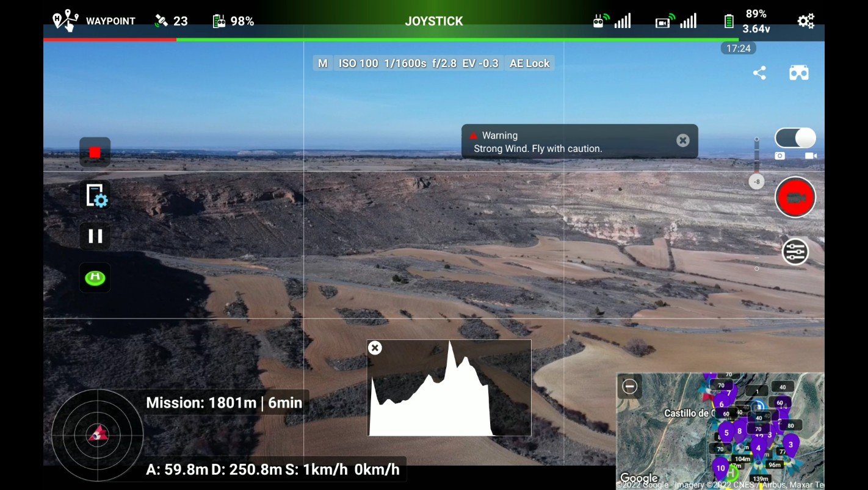
Task: Adjust the gimbal pitch slider showing -8
Action: [756, 181]
